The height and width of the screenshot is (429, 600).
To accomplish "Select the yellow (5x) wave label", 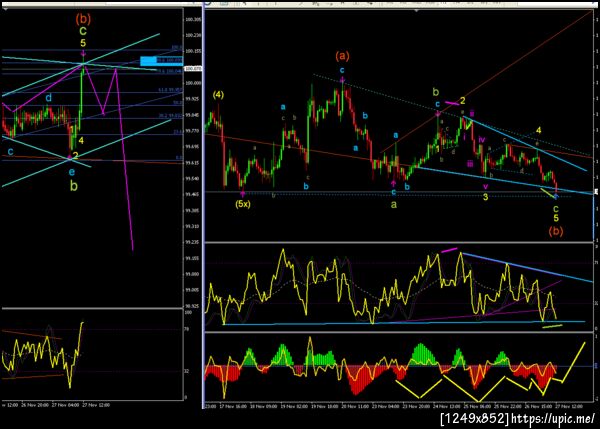I will (x=243, y=204).
